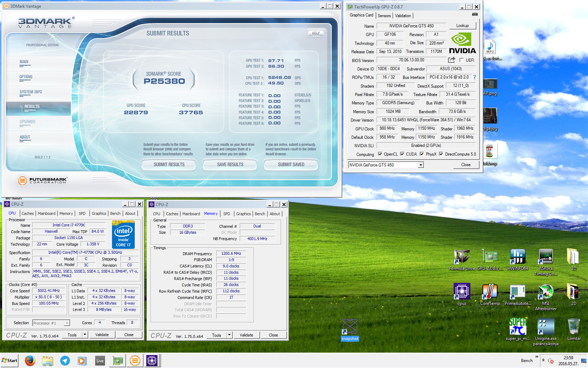Click the NVIDIA logo in GPU-Z
Screen dimensions: 588x368
click(x=462, y=43)
